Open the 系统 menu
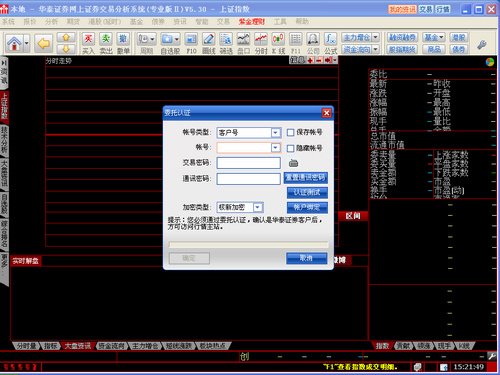This screenshot has height=375, width=500. pyautogui.click(x=8, y=22)
